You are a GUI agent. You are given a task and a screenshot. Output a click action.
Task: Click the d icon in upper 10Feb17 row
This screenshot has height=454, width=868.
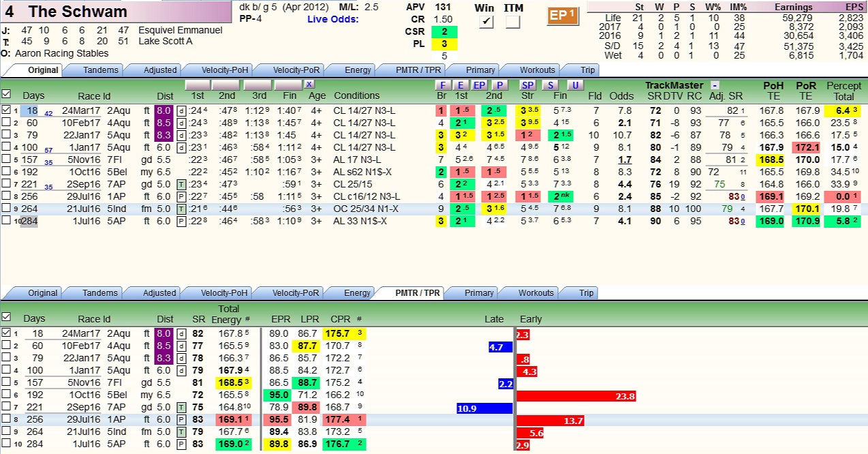[181, 123]
